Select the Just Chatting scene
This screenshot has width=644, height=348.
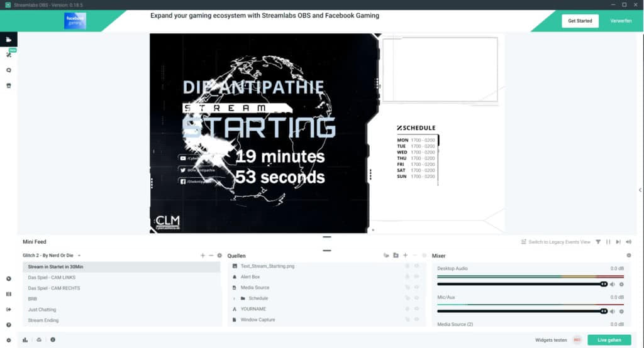[42, 310]
